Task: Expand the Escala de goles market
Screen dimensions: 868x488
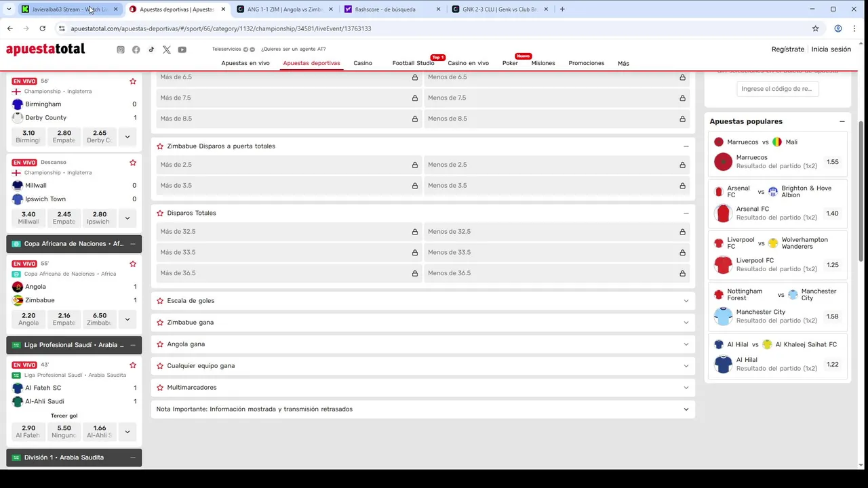Action: coord(686,301)
